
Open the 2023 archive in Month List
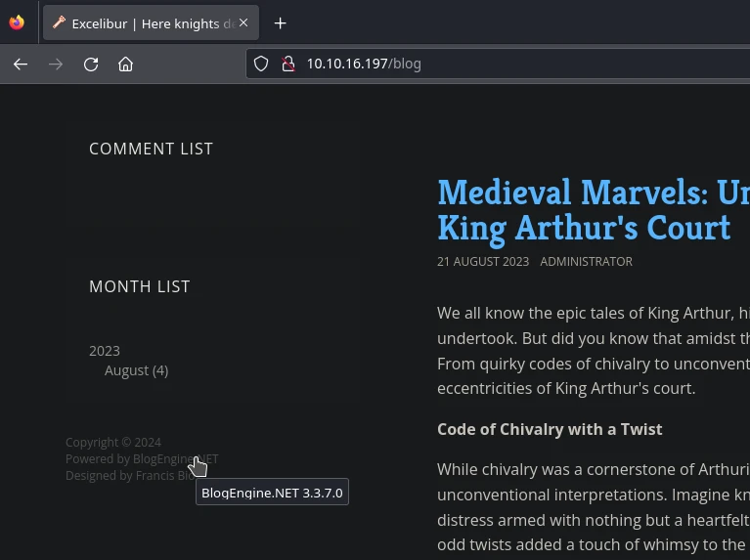point(105,351)
